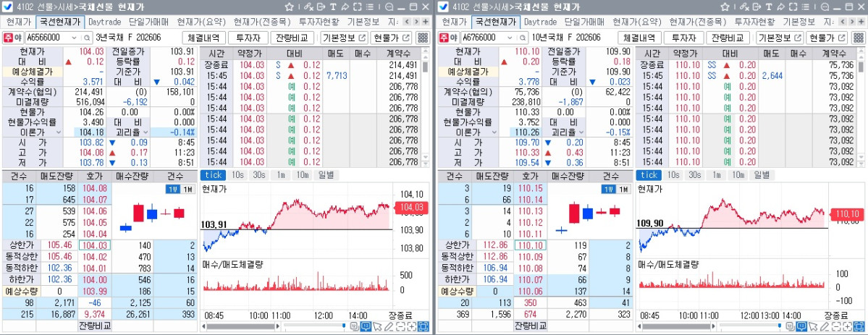Click horizontal scrollbar under left chart
Image resolution: width=868 pixels, height=335 pixels.
[x=241, y=326]
